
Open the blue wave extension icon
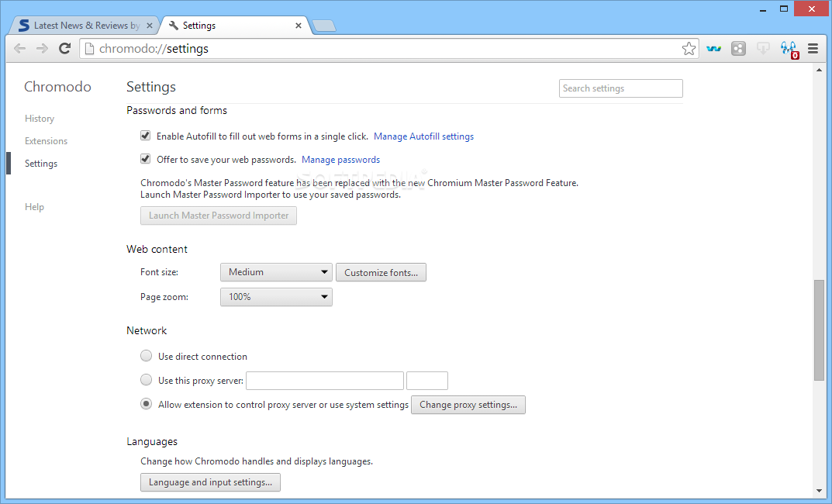713,49
